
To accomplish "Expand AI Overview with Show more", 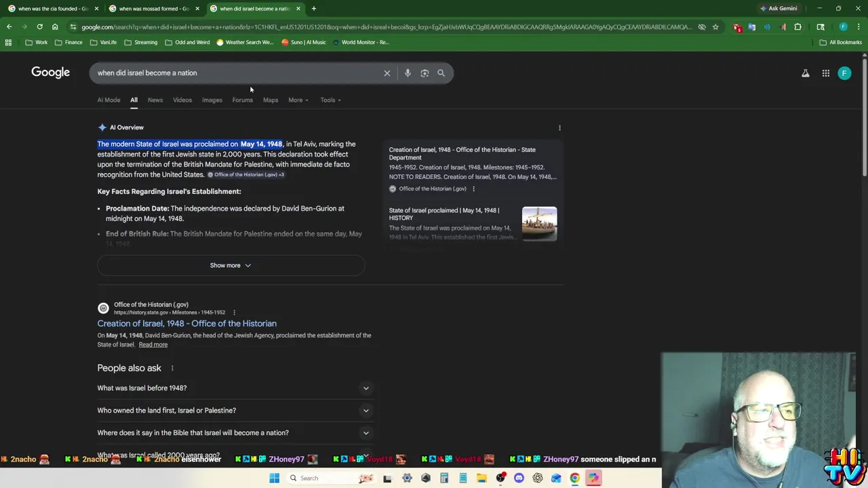I will 231,266.
